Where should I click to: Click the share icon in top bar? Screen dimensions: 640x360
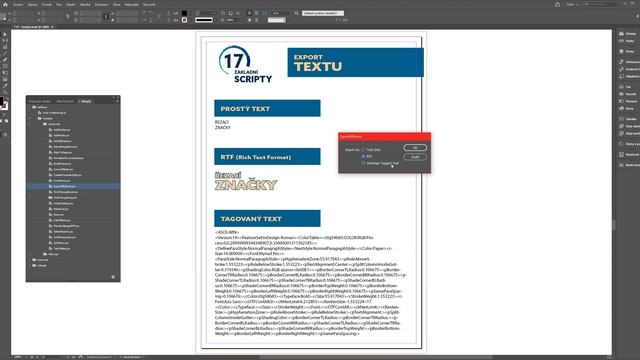pos(558,4)
